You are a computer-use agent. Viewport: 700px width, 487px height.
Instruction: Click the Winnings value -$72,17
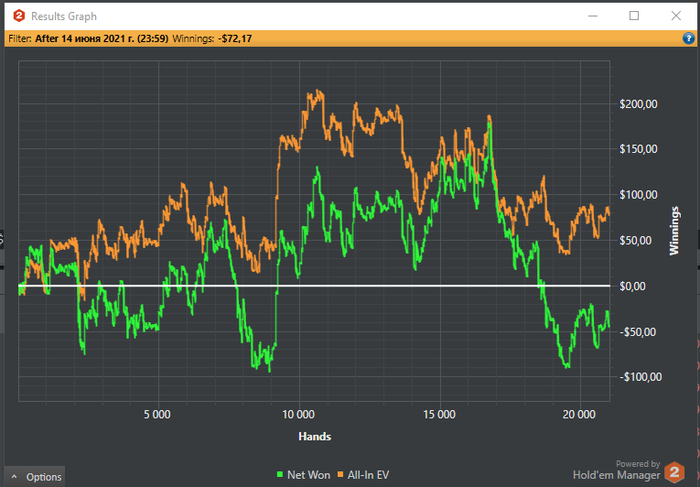[x=235, y=39]
